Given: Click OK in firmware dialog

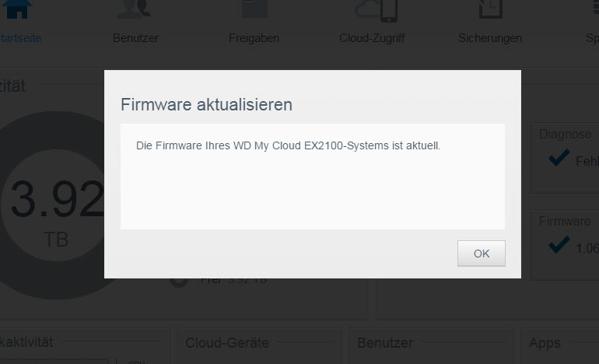Looking at the screenshot, I should click(482, 254).
